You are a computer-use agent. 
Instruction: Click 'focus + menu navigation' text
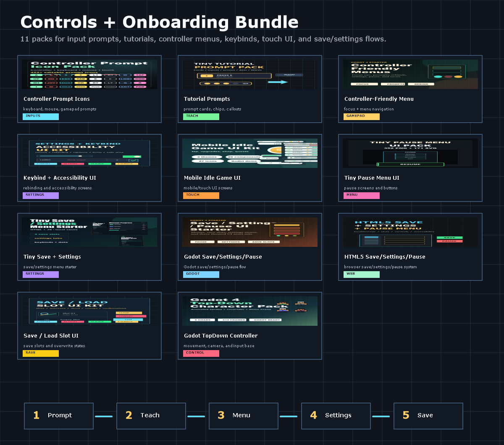[369, 109]
